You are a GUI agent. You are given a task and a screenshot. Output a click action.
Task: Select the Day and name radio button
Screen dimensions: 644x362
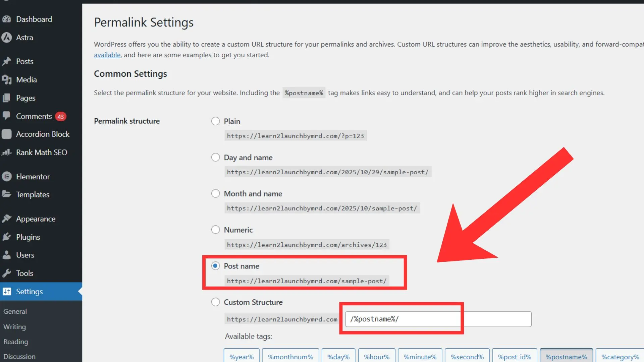(x=215, y=157)
